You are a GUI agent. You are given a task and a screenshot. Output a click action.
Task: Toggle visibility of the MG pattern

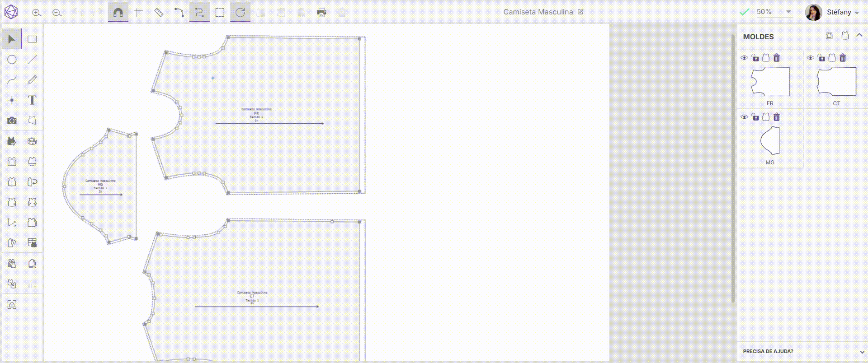click(744, 117)
